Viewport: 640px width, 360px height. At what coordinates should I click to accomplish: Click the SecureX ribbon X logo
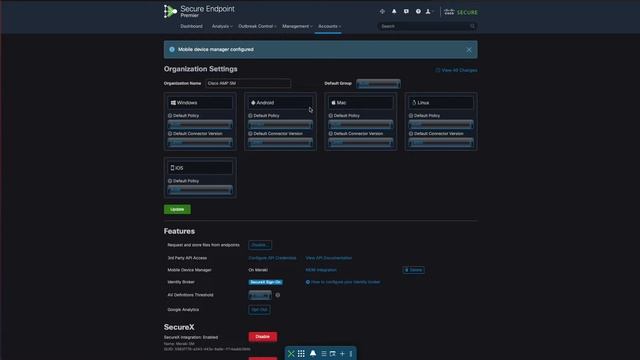pos(291,353)
